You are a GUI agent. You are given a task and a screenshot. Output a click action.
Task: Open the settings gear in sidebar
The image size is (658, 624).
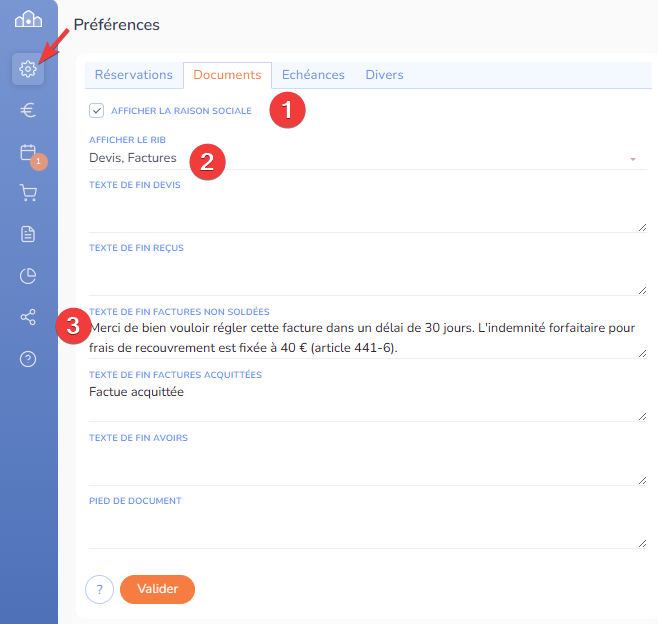(28, 69)
